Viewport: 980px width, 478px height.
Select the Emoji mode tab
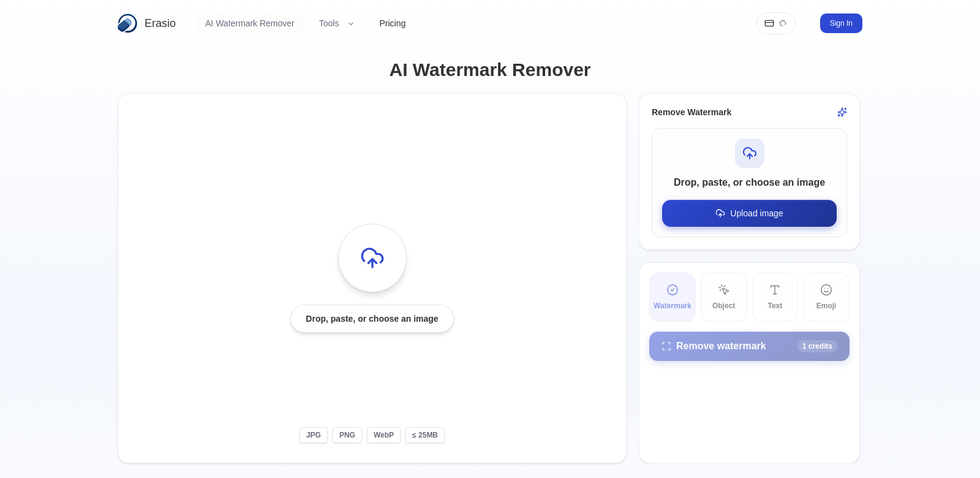coord(826,297)
